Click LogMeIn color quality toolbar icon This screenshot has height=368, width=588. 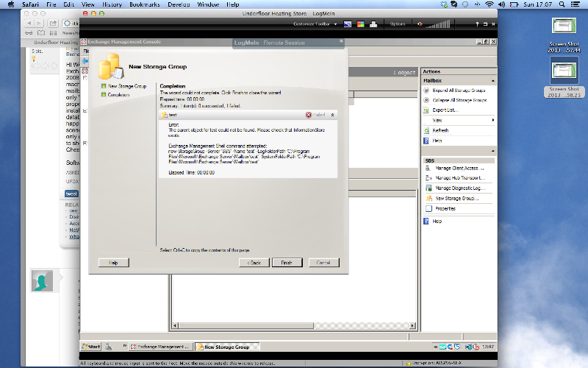(x=360, y=24)
